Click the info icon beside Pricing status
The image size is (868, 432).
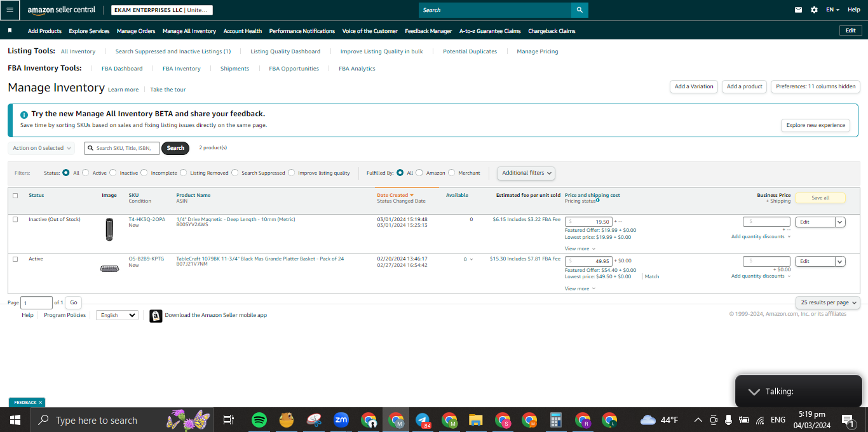(598, 201)
